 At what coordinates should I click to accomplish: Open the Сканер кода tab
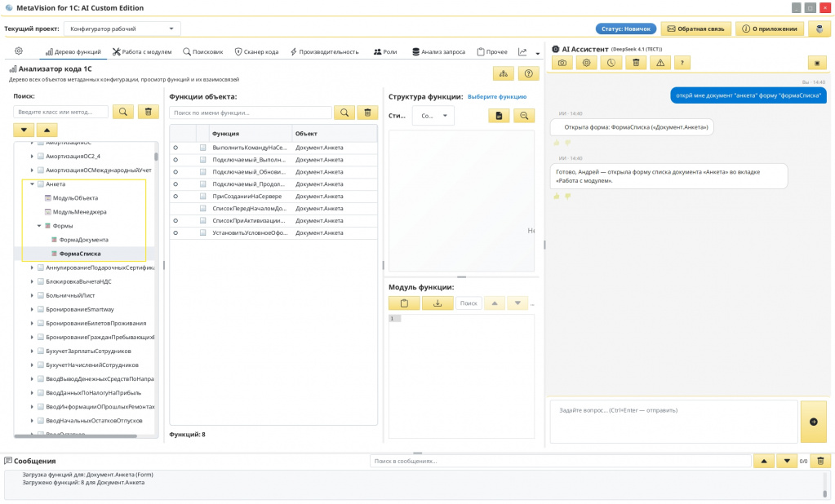coord(256,51)
